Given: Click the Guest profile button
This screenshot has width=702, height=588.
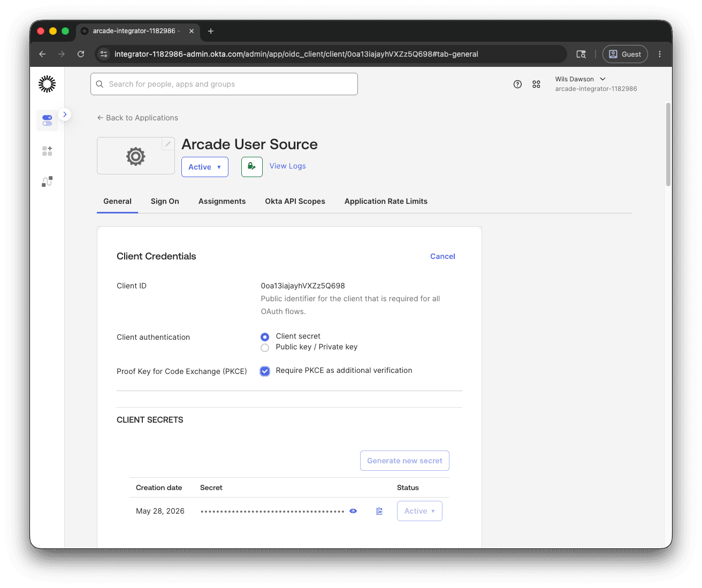Looking at the screenshot, I should [625, 54].
